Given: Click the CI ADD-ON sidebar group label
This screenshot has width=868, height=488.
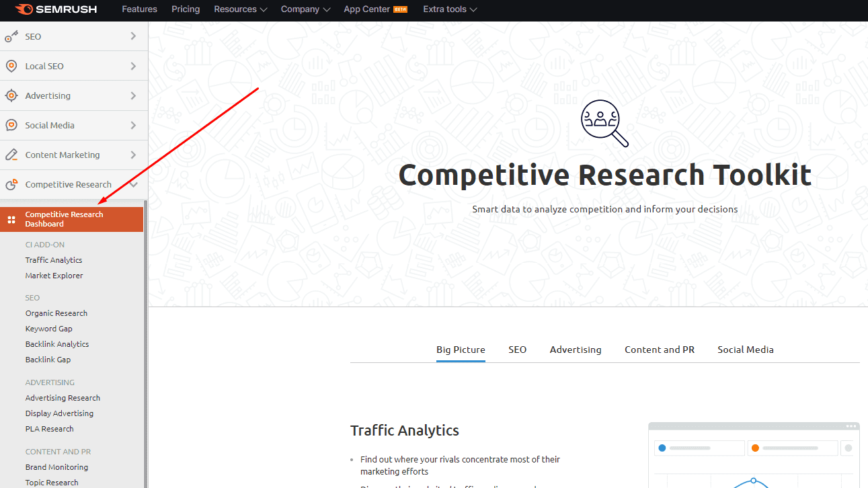Looking at the screenshot, I should pyautogui.click(x=45, y=245).
